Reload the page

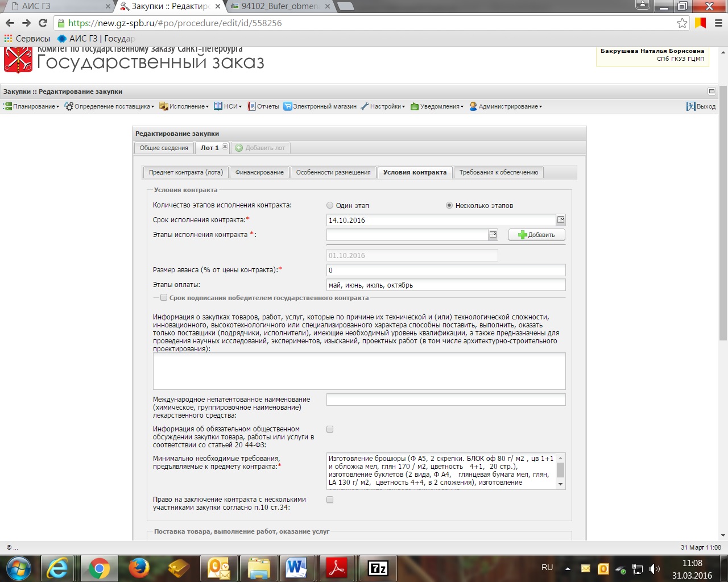coord(43,23)
